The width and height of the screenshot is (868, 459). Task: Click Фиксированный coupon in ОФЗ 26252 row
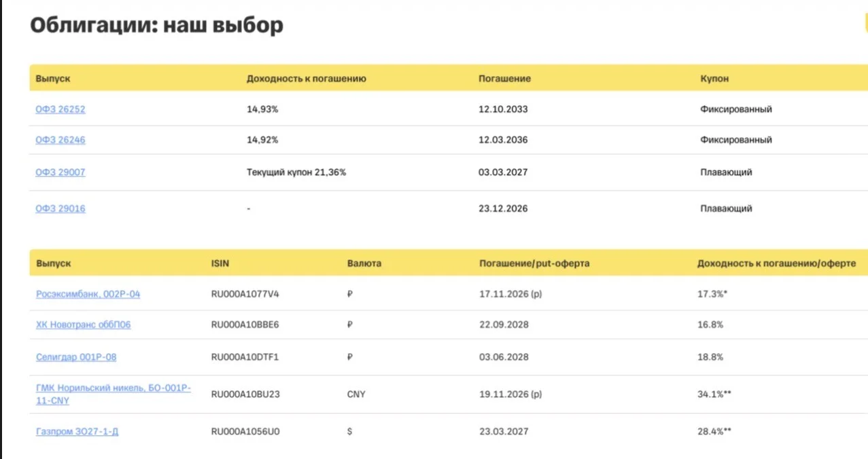[736, 109]
